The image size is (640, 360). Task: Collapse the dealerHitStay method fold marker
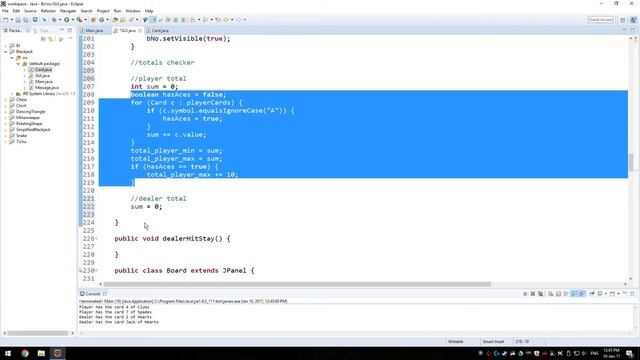pos(97,238)
